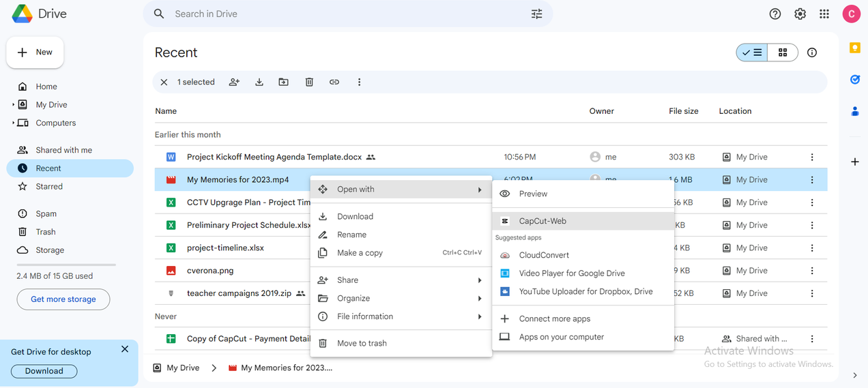Image resolution: width=868 pixels, height=388 pixels.
Task: Select project-timeline.xlsx file
Action: (x=225, y=248)
